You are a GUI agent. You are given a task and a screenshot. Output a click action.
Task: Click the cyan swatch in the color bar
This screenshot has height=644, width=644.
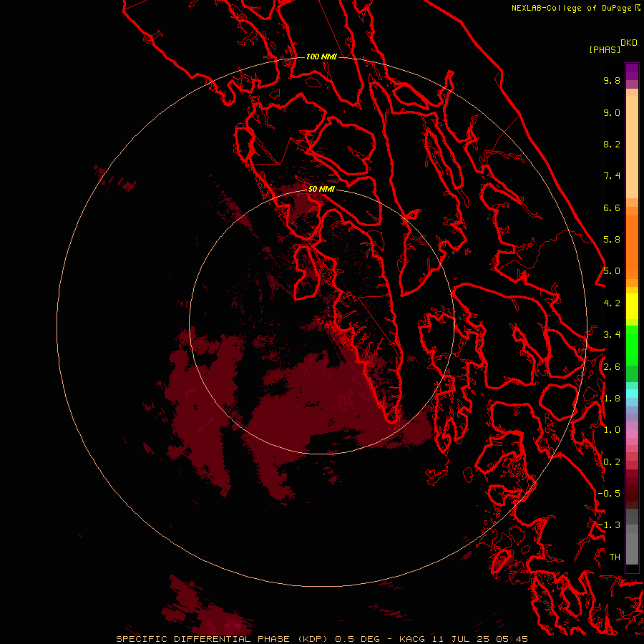(x=632, y=394)
